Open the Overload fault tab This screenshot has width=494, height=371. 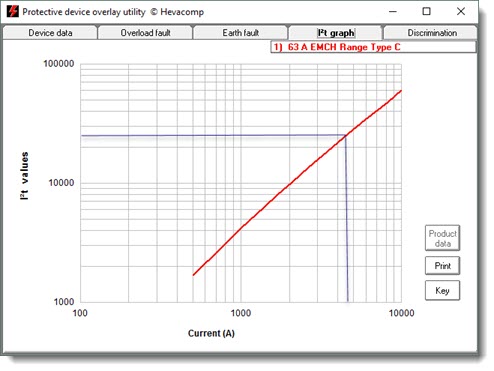pos(145,33)
